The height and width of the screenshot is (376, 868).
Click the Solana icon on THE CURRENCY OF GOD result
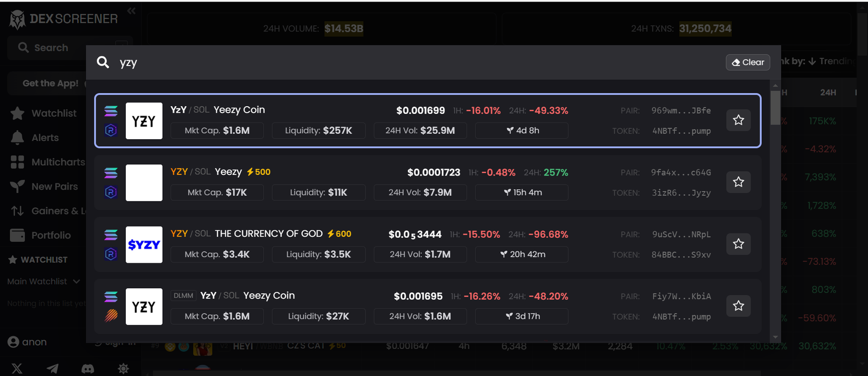point(111,235)
